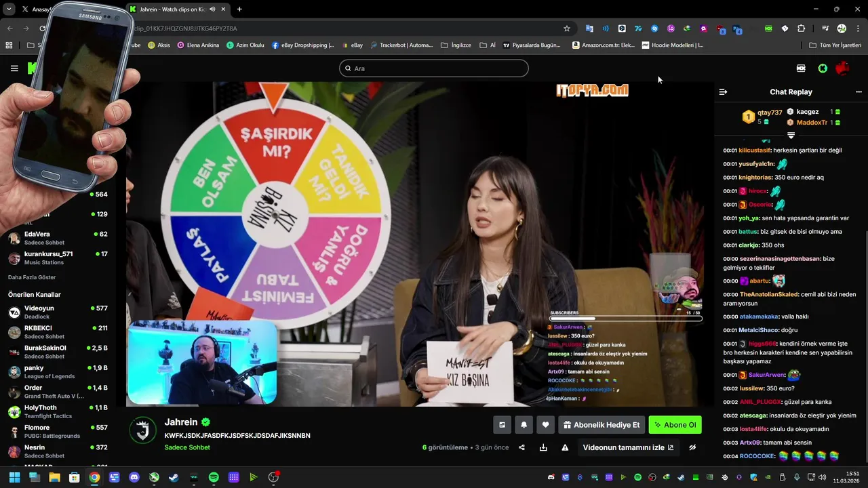The image size is (868, 488).
Task: Open the Elena Anikina bookmark
Action: 198,45
